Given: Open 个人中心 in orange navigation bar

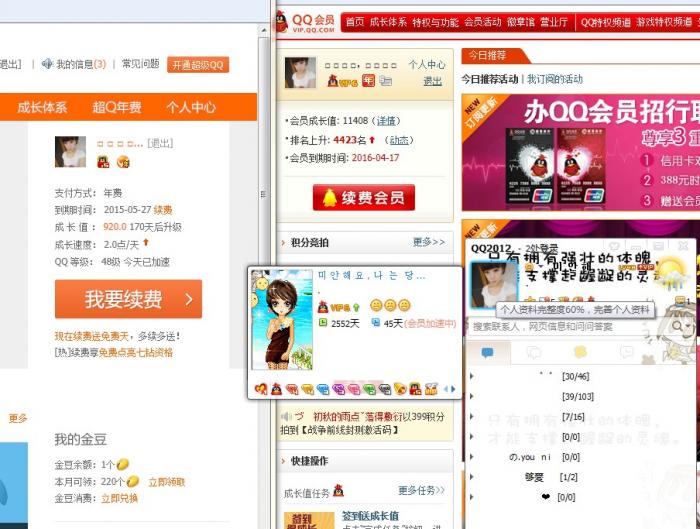Looking at the screenshot, I should point(191,107).
